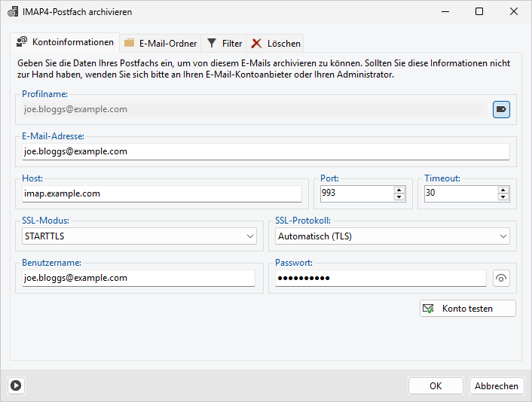Image resolution: width=532 pixels, height=402 pixels.
Task: Switch to the E-Mail-Ordner tab
Action: pyautogui.click(x=161, y=44)
